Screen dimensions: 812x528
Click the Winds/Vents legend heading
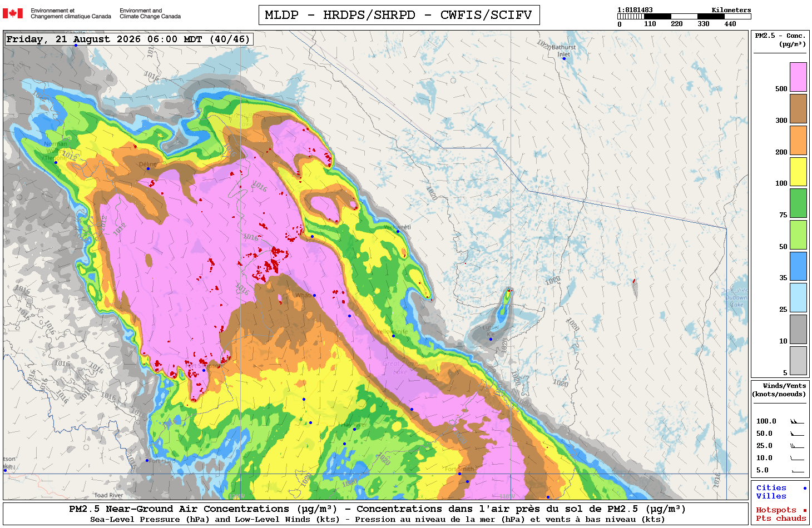tap(779, 390)
